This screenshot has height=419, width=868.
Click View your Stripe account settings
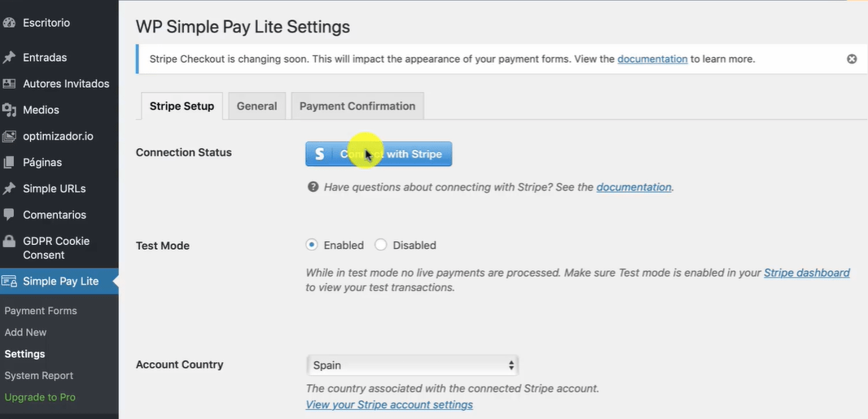(389, 405)
